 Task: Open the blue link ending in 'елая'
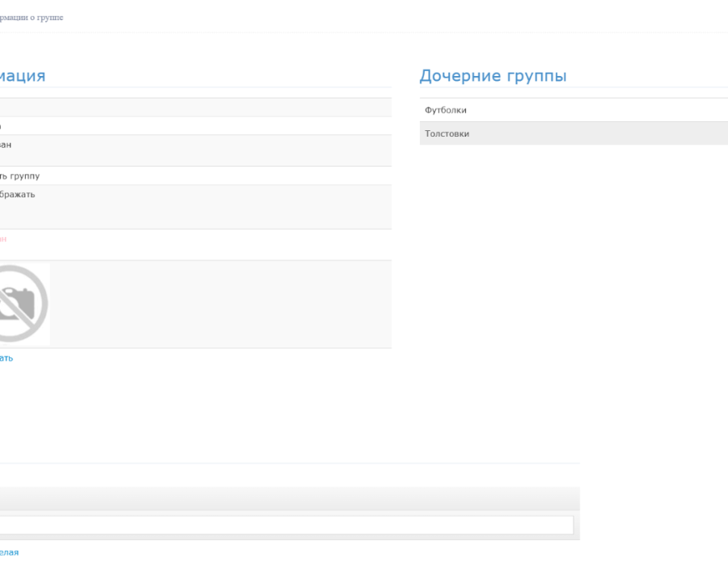click(x=9, y=552)
